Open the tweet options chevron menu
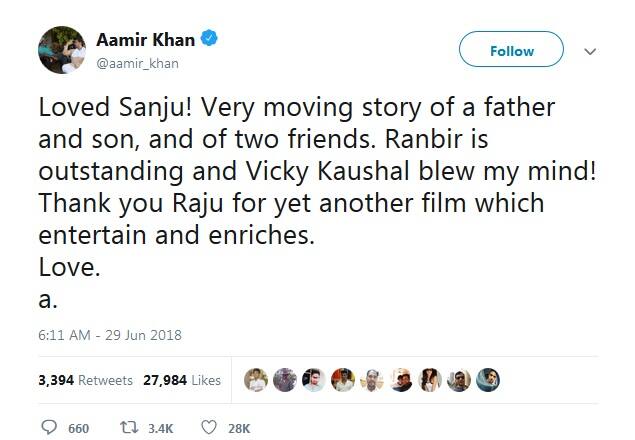Image resolution: width=635 pixels, height=440 pixels. click(x=589, y=51)
